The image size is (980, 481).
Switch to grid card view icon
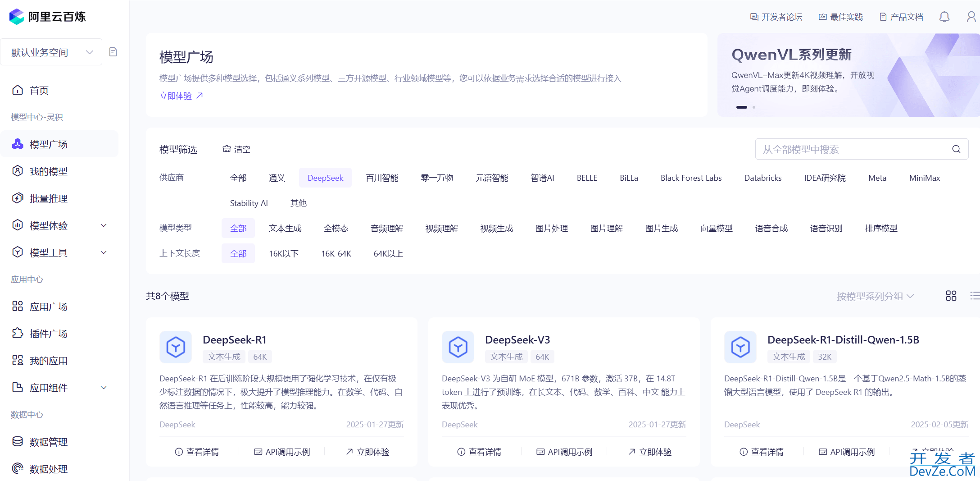pos(951,296)
